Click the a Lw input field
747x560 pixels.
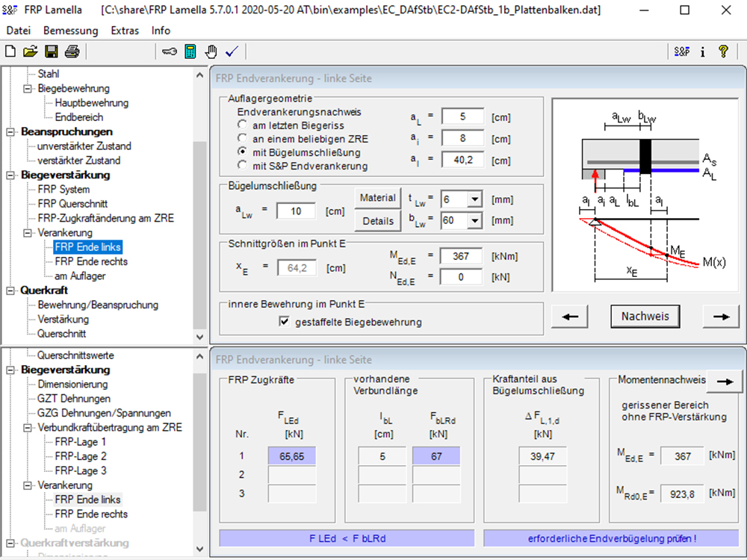[296, 211]
